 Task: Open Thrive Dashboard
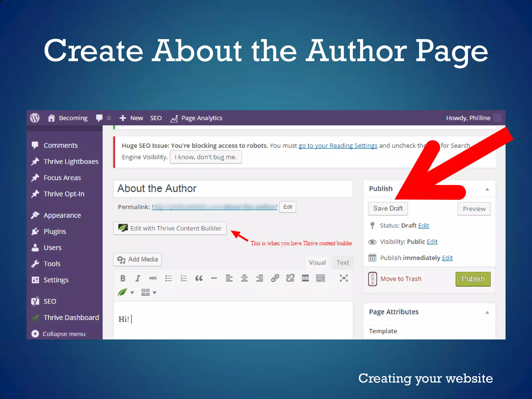click(65, 317)
